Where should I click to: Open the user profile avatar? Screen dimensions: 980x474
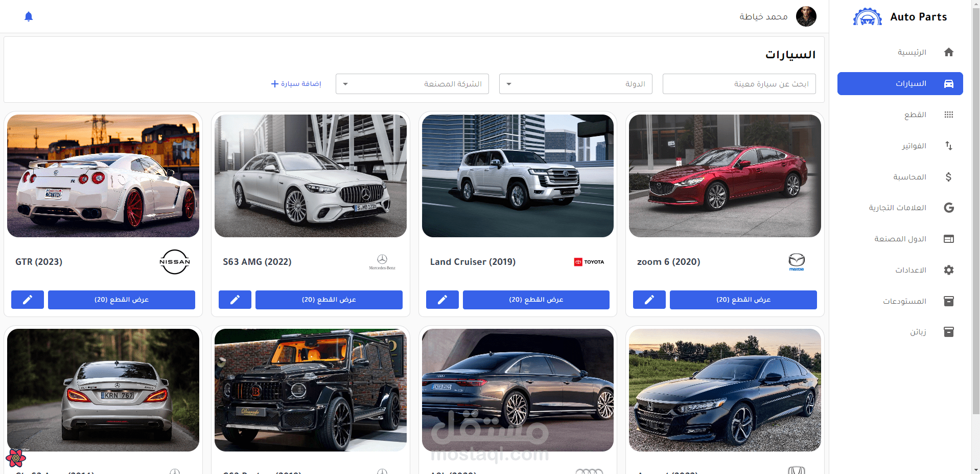point(806,16)
